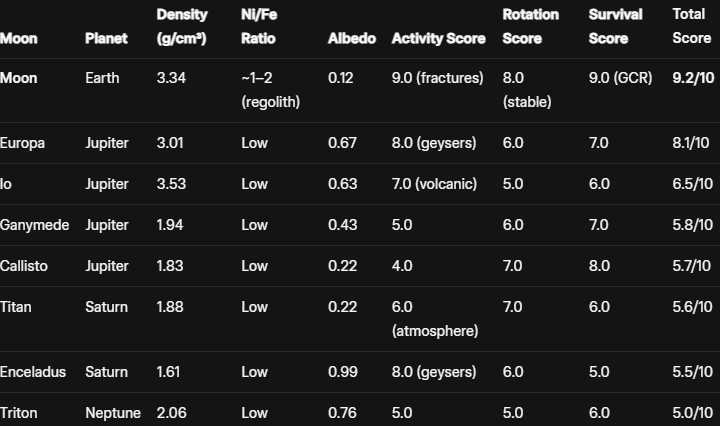Viewport: 720px width, 426px height.
Task: Click the Density (g/cm³) column header
Action: click(182, 26)
